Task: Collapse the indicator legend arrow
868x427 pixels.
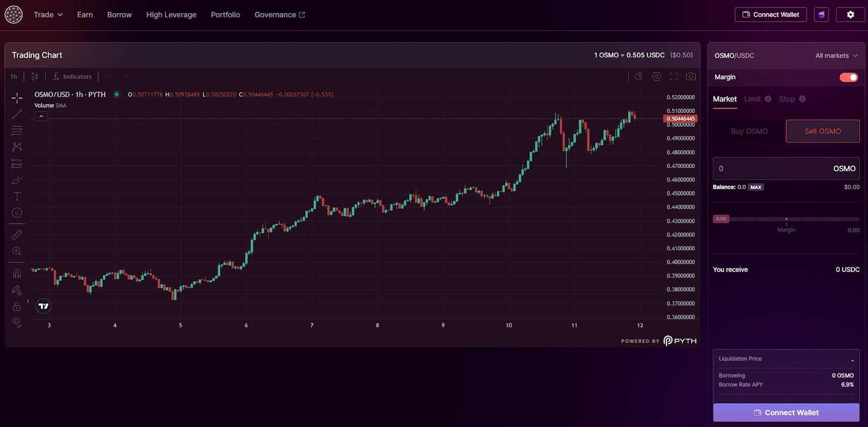Action: point(41,117)
